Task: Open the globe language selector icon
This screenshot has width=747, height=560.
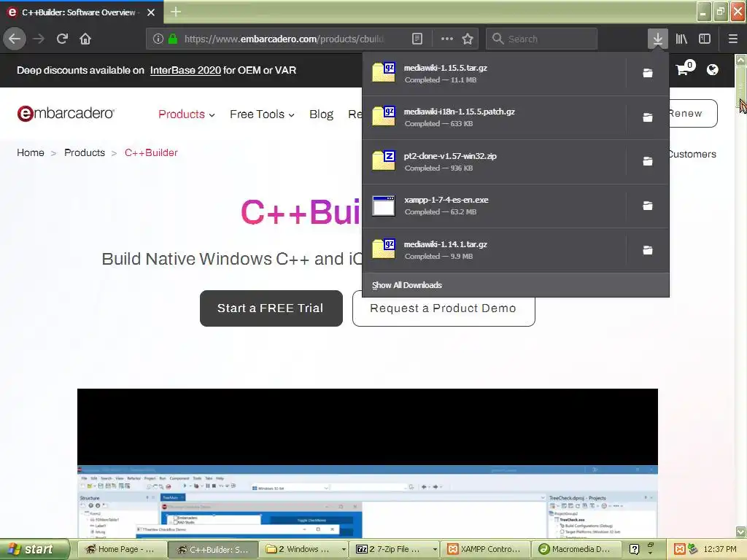Action: click(712, 70)
